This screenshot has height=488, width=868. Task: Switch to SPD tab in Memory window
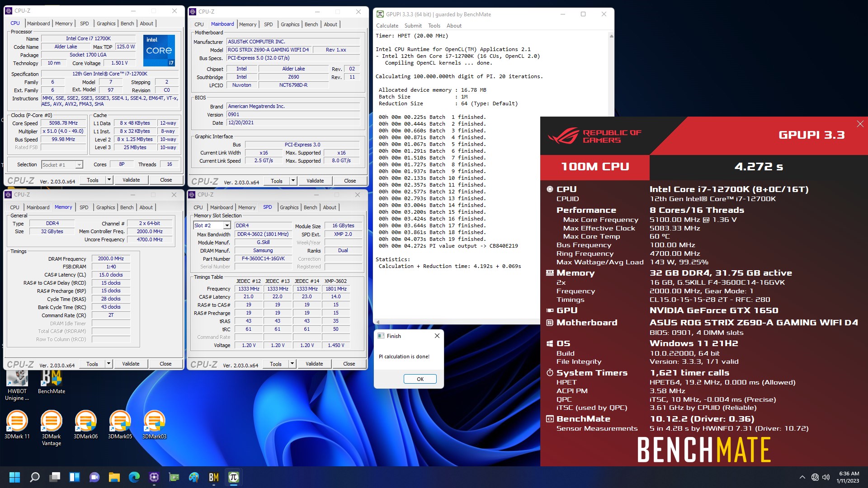(x=84, y=207)
